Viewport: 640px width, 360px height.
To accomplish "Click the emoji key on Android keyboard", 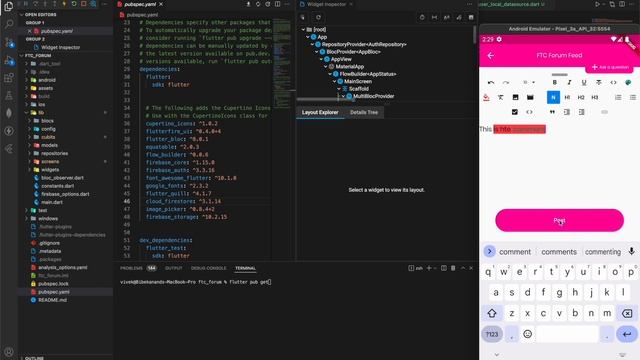I will (x=527, y=334).
